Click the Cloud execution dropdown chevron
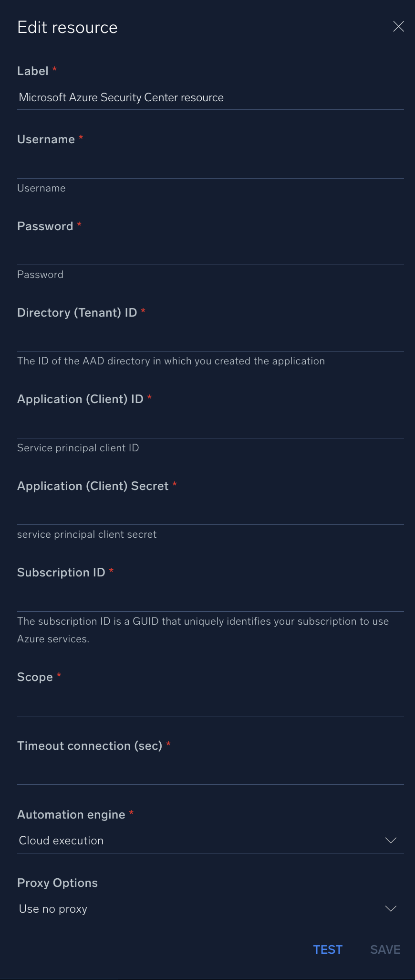The width and height of the screenshot is (415, 980). (x=391, y=841)
